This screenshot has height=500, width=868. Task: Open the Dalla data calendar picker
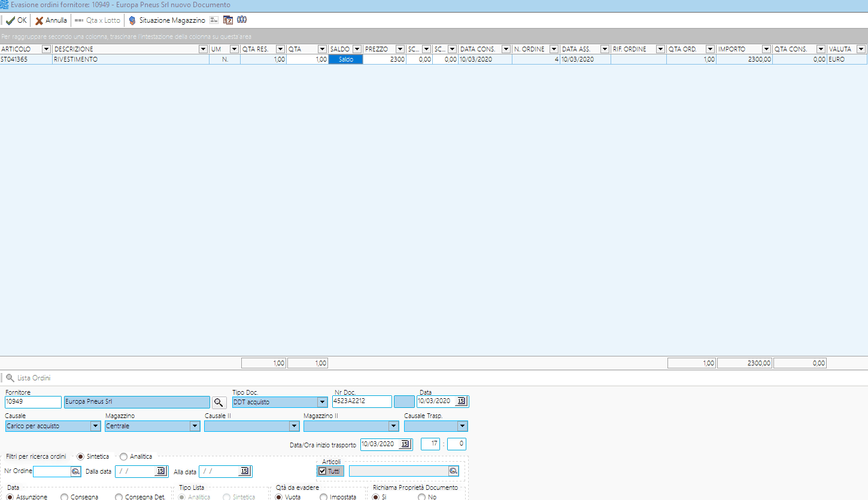pos(160,471)
